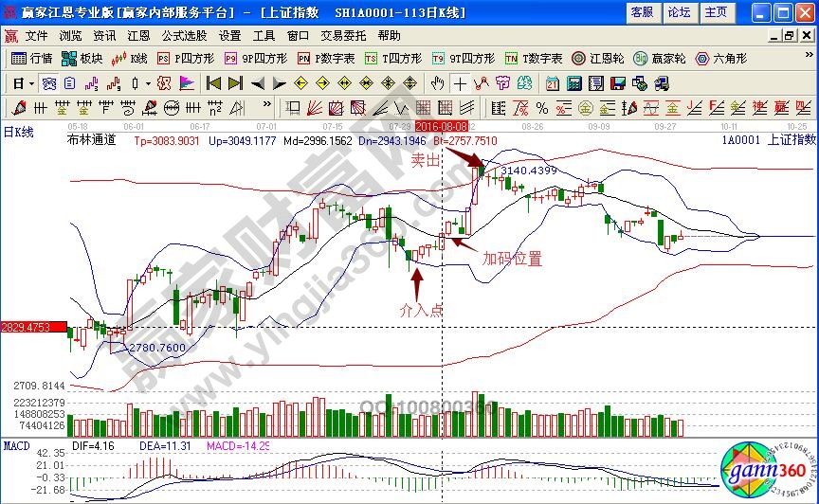Switch to the K线 chart tool
Screen dimensions: 819x504
(x=129, y=59)
